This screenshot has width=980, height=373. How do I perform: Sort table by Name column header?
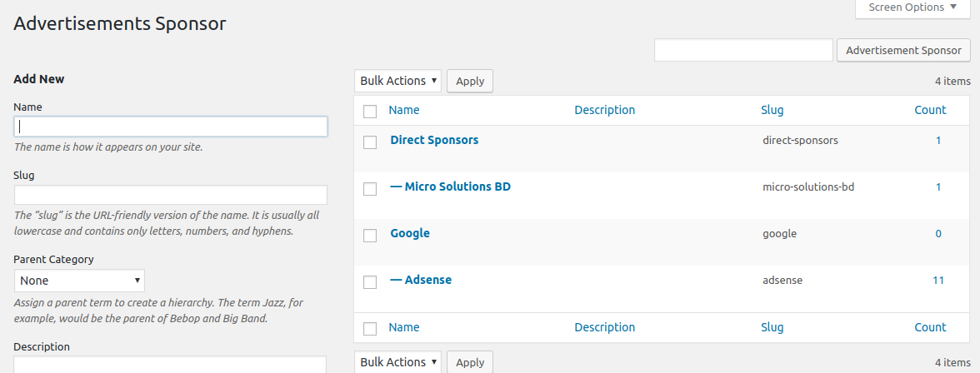(404, 110)
